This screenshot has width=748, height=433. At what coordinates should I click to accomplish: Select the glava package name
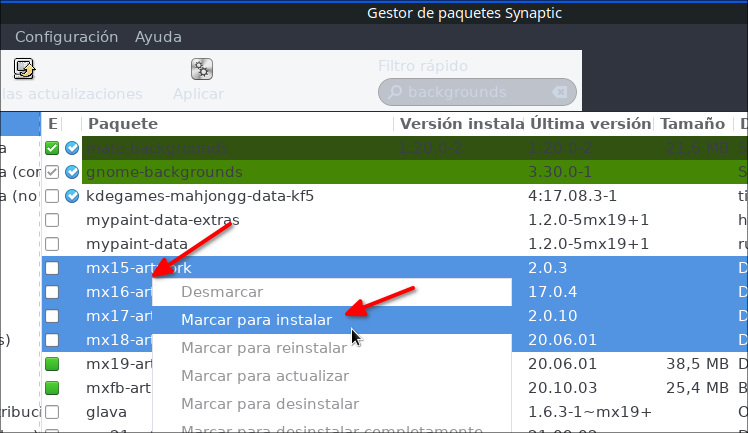click(106, 412)
